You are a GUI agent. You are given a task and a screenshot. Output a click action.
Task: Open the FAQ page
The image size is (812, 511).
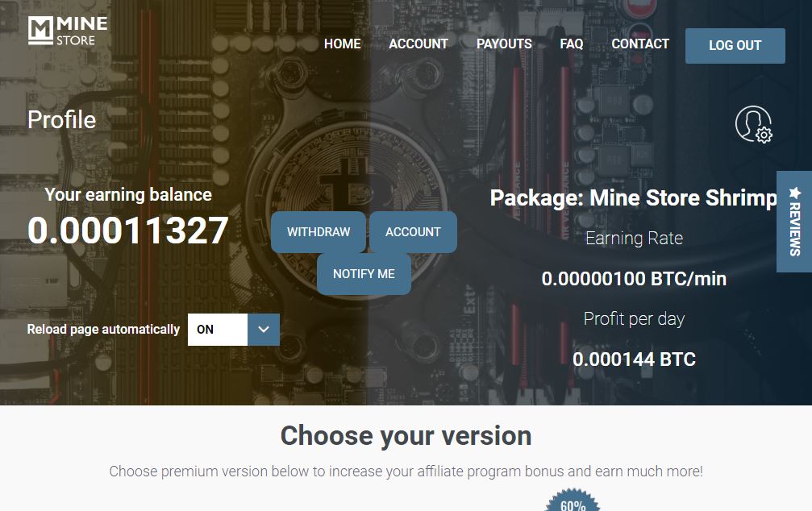[571, 44]
